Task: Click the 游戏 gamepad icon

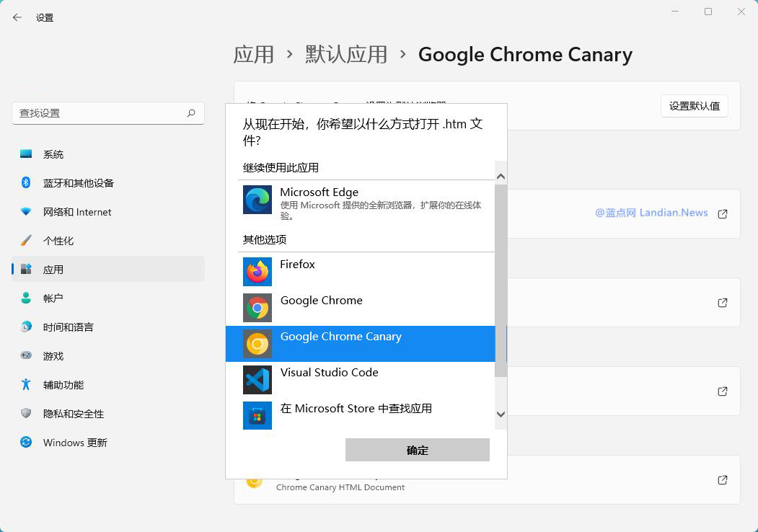Action: point(26,355)
